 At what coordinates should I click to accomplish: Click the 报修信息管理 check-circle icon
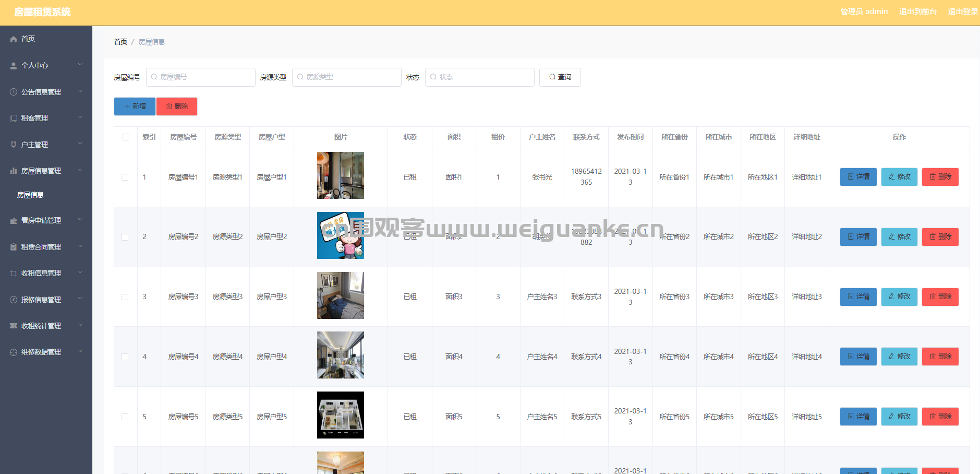pos(14,300)
